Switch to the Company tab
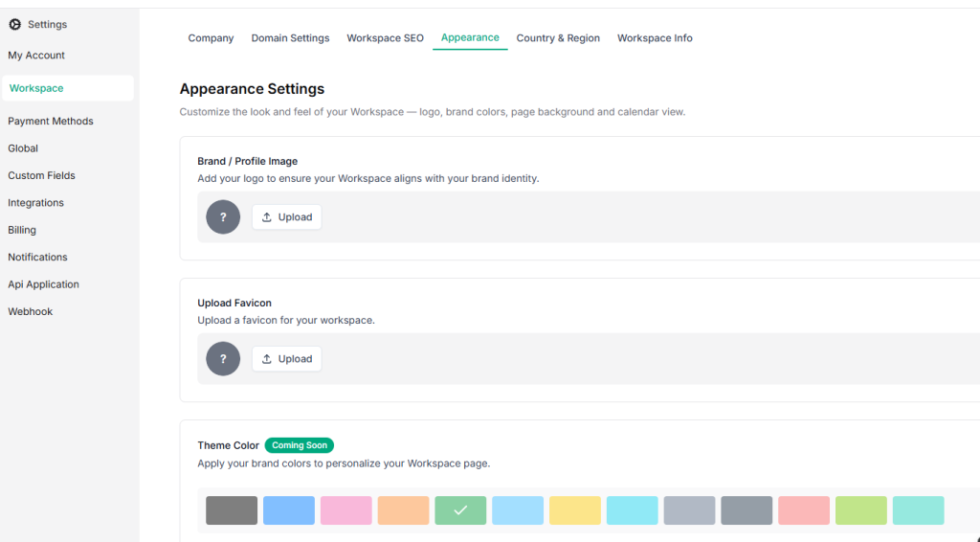Viewport: 980px width, 542px height. click(211, 38)
